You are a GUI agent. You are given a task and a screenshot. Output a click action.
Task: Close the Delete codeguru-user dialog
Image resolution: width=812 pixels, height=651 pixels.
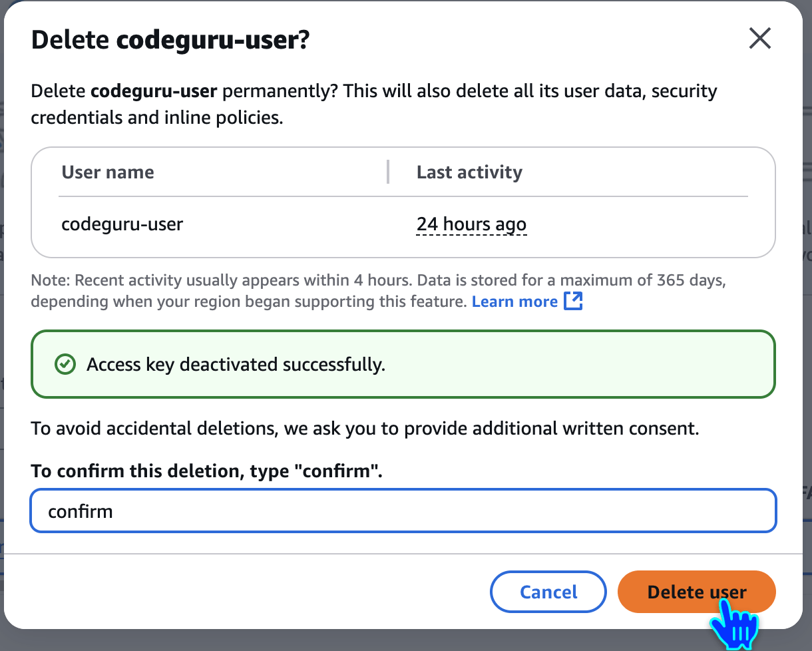[x=759, y=39]
